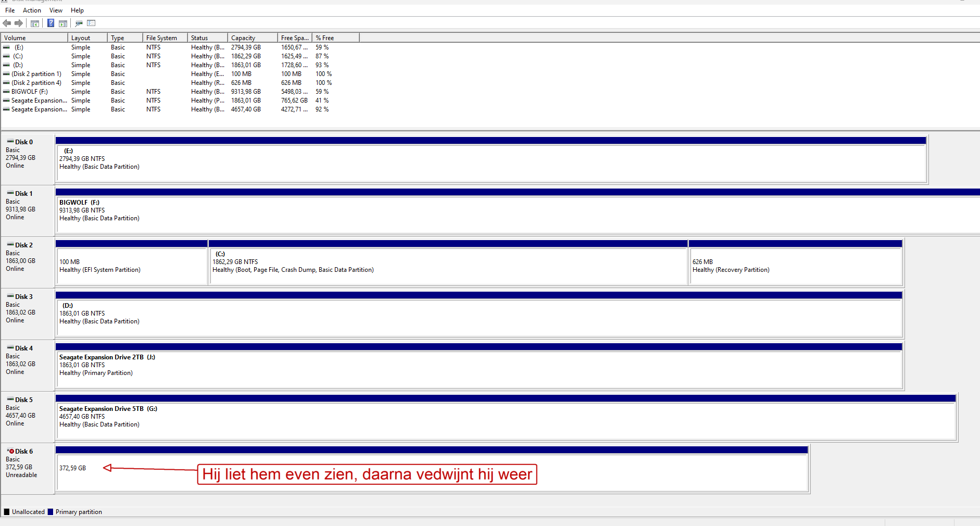The width and height of the screenshot is (980, 526).
Task: Click the Primary partition blue legend swatch
Action: click(x=51, y=512)
